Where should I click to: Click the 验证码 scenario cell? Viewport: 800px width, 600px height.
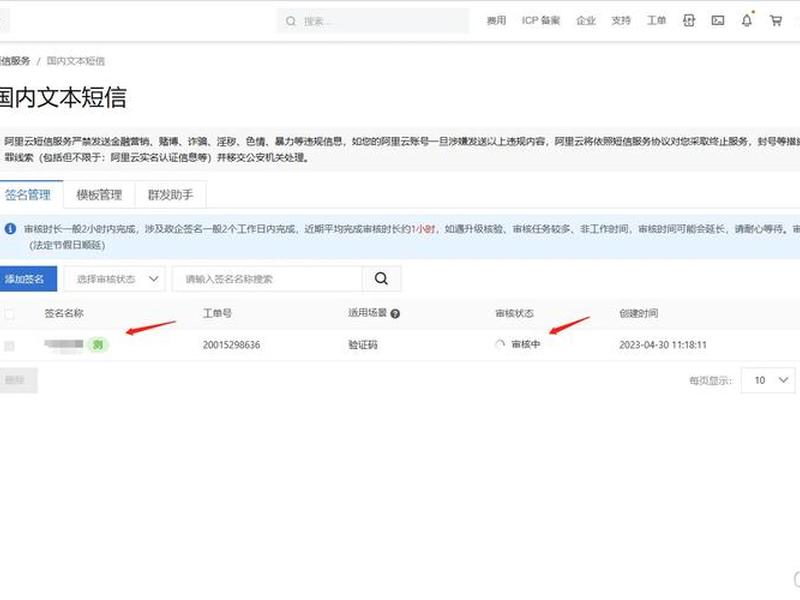pyautogui.click(x=363, y=345)
